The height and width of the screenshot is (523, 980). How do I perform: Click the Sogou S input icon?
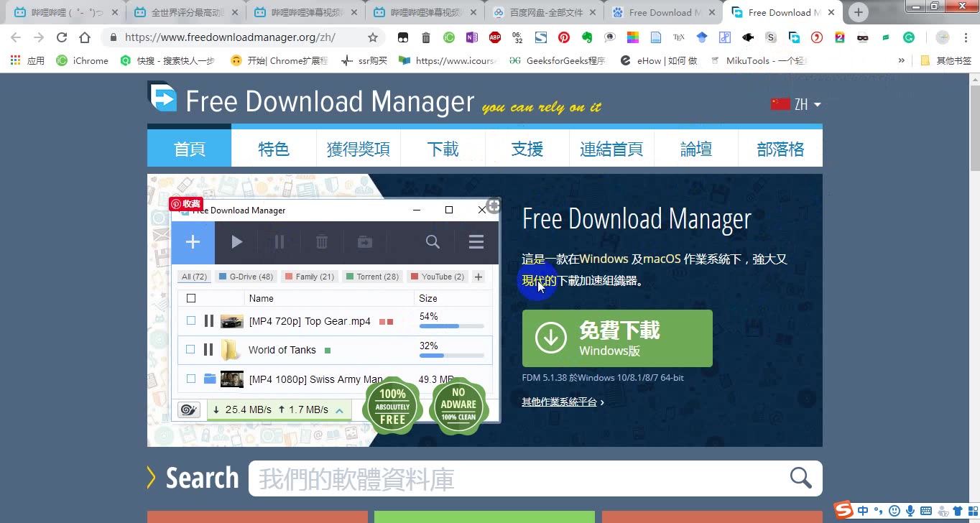(x=843, y=511)
